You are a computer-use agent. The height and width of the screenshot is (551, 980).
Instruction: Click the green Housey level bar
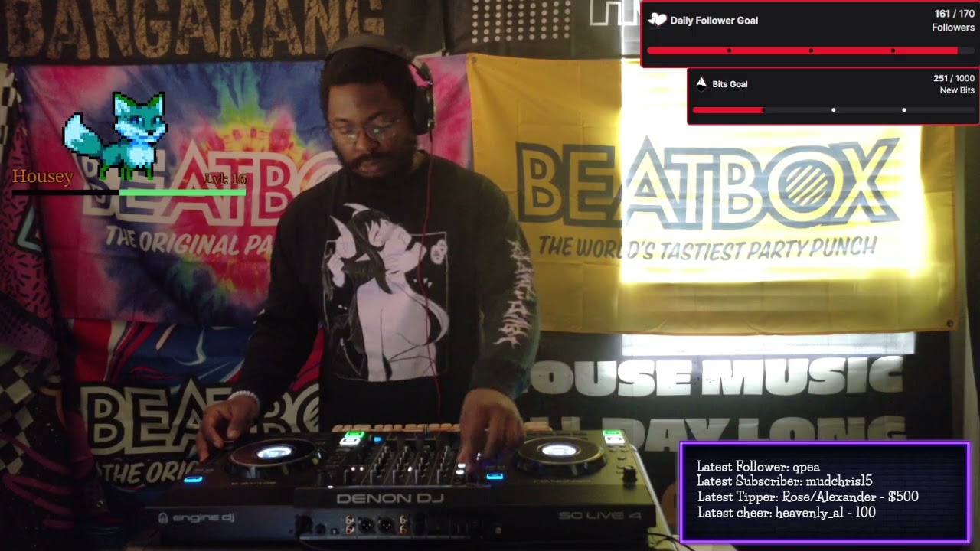(182, 192)
